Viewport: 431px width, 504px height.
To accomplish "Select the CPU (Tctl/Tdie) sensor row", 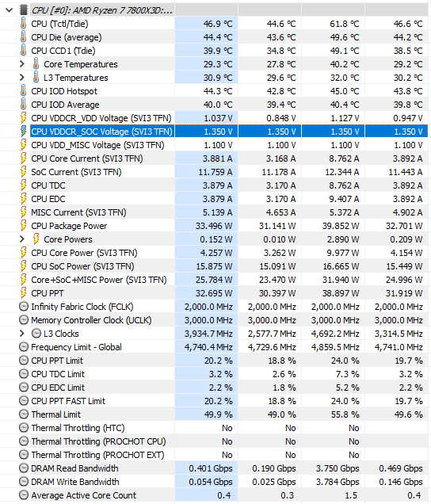I will (x=215, y=24).
